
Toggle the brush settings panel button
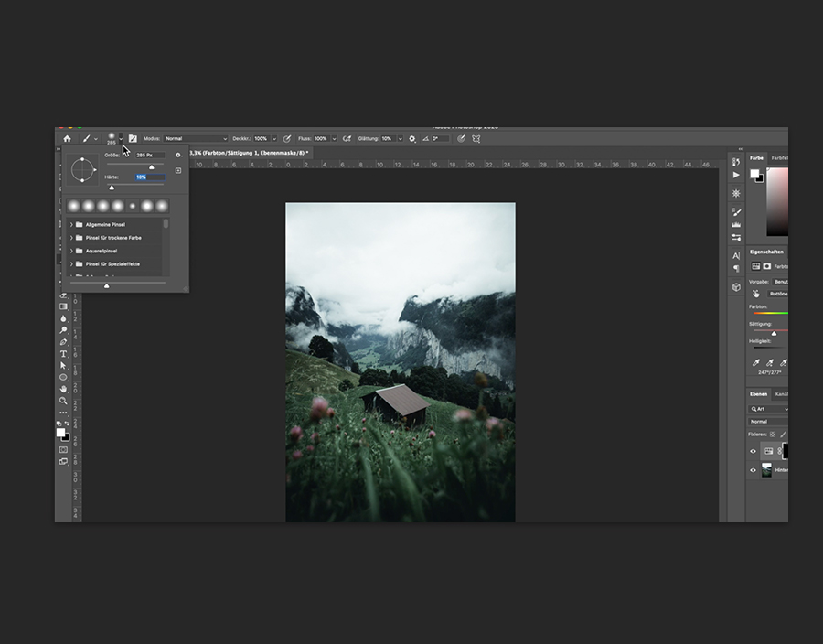click(133, 139)
